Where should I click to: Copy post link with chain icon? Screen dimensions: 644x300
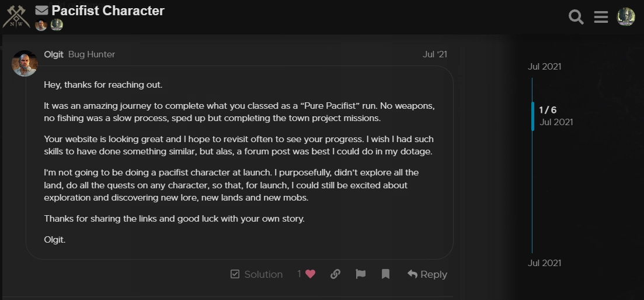coord(335,274)
